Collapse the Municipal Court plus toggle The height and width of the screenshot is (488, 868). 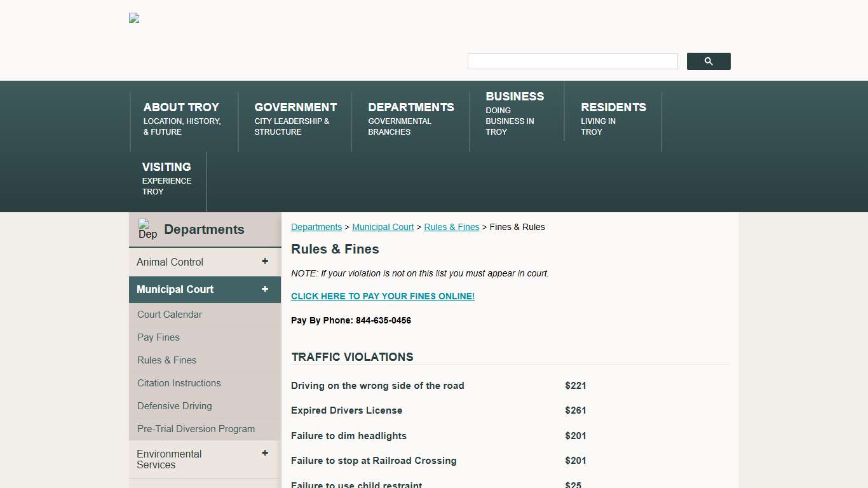pos(265,289)
